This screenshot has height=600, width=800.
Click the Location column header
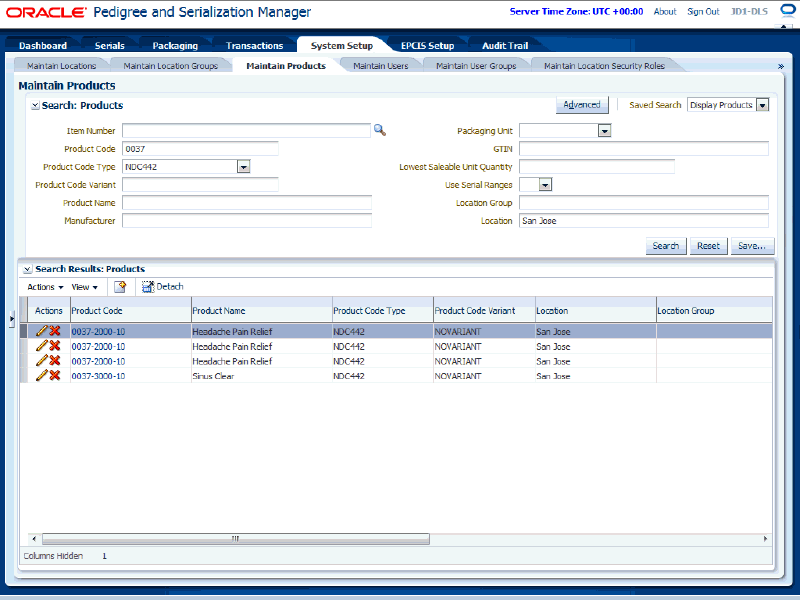pyautogui.click(x=595, y=311)
